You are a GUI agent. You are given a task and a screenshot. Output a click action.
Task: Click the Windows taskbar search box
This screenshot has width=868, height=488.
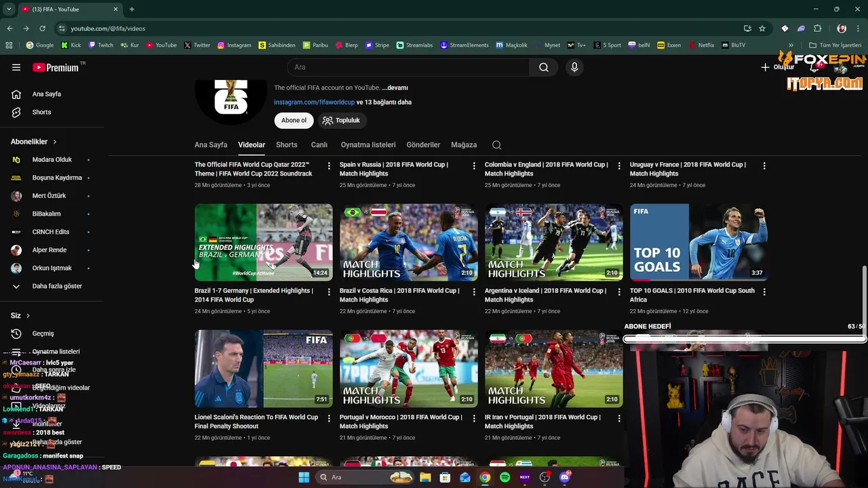coord(364,477)
